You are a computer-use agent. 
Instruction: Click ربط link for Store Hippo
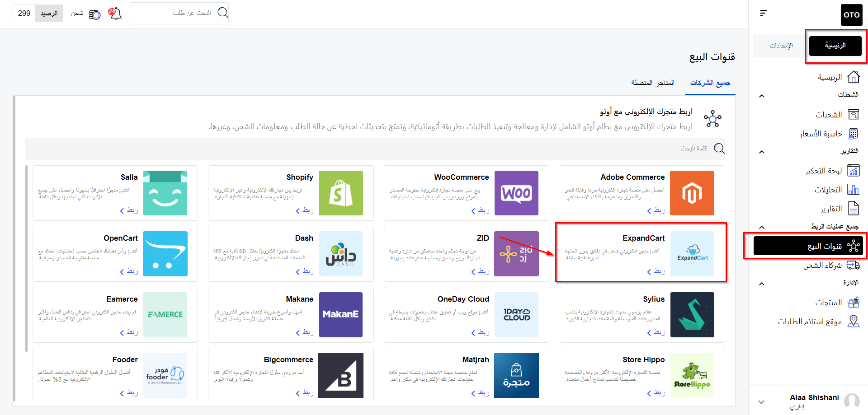pyautogui.click(x=656, y=393)
